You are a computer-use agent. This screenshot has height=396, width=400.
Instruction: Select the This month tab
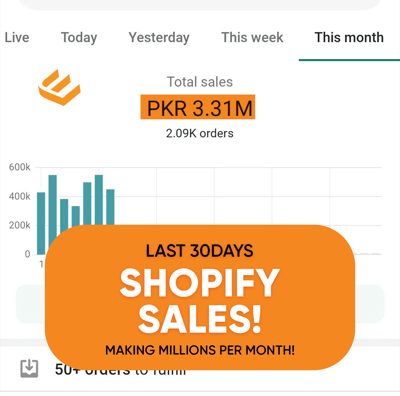pyautogui.click(x=349, y=37)
